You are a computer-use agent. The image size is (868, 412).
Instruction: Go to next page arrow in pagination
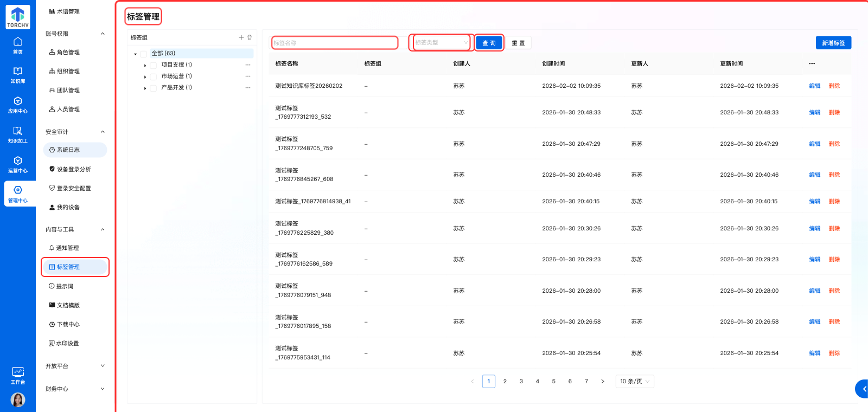(x=602, y=381)
